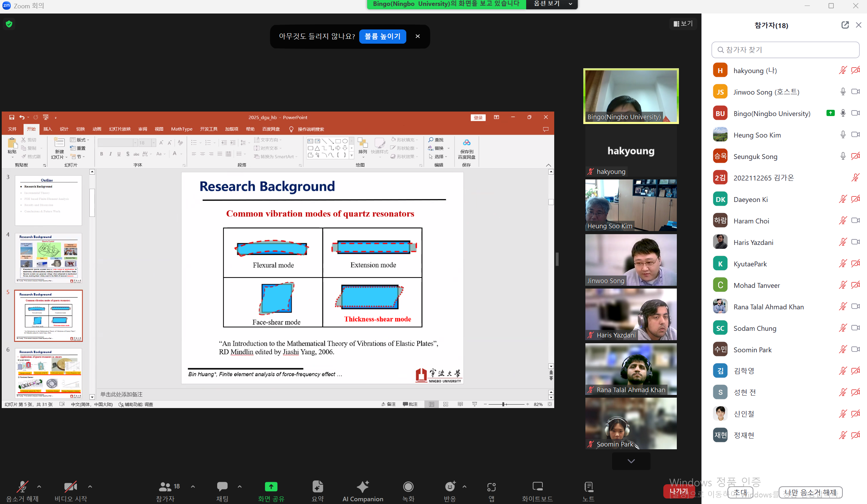The width and height of the screenshot is (867, 504).
Task: Open the whiteboard button
Action: [x=538, y=491]
